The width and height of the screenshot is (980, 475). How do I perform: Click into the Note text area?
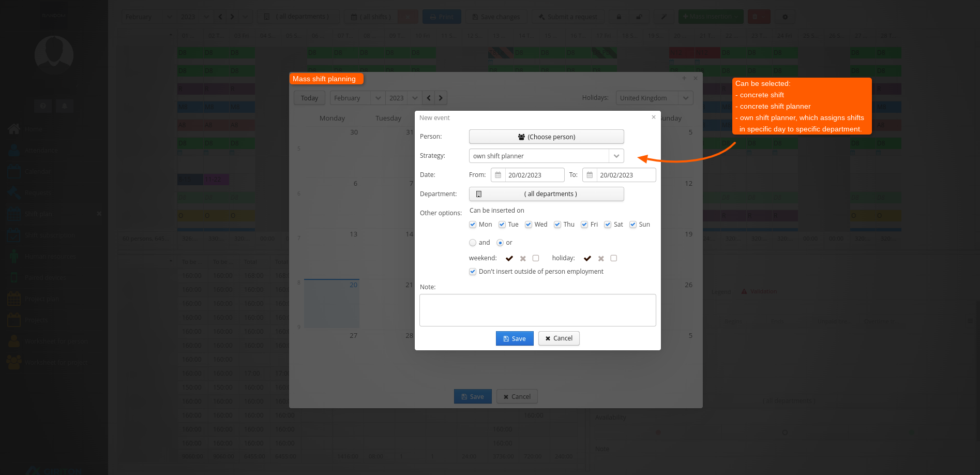coord(537,310)
